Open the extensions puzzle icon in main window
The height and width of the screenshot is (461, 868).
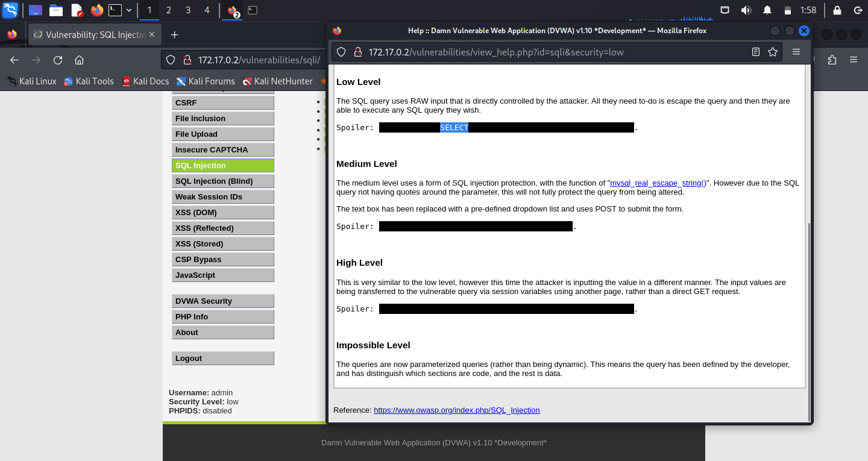832,60
